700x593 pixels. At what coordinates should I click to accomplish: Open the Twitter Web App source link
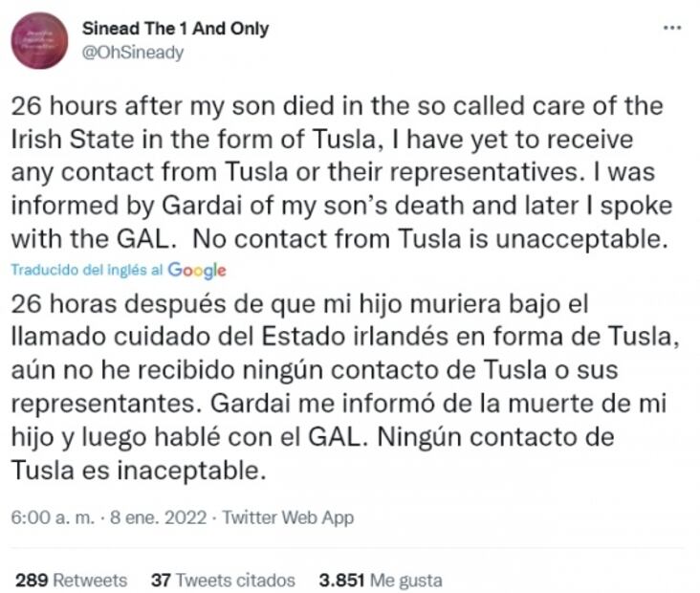[x=288, y=517]
